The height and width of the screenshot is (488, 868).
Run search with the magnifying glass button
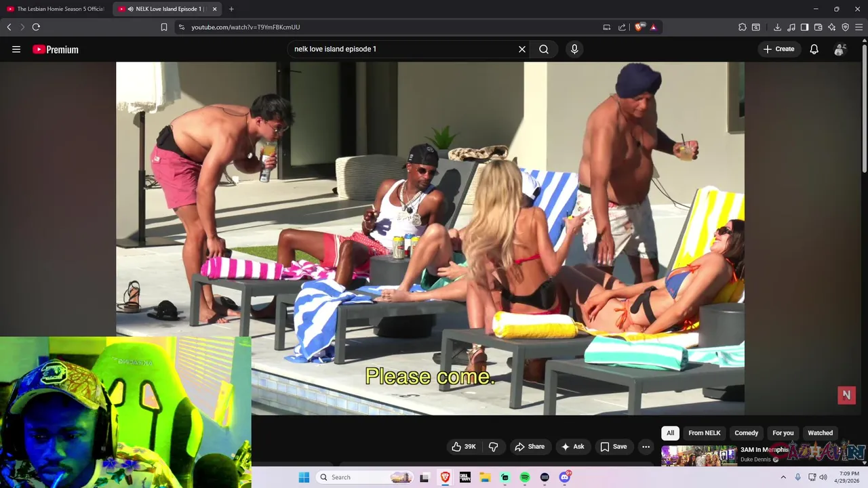click(544, 49)
